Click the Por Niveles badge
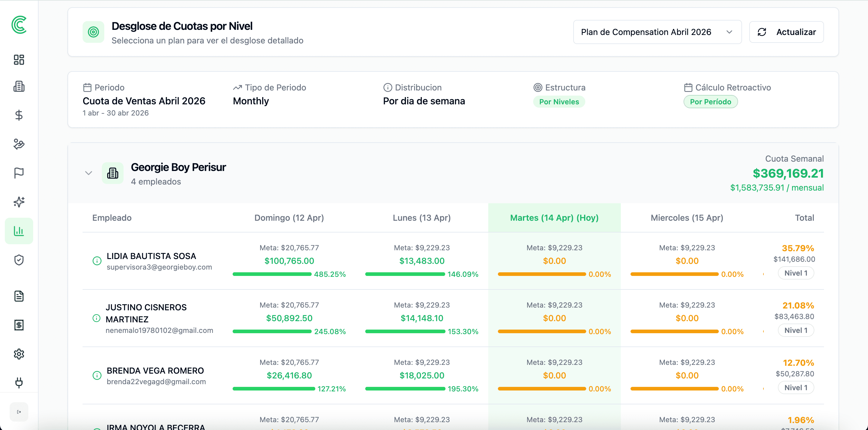This screenshot has width=868, height=430. (x=559, y=102)
